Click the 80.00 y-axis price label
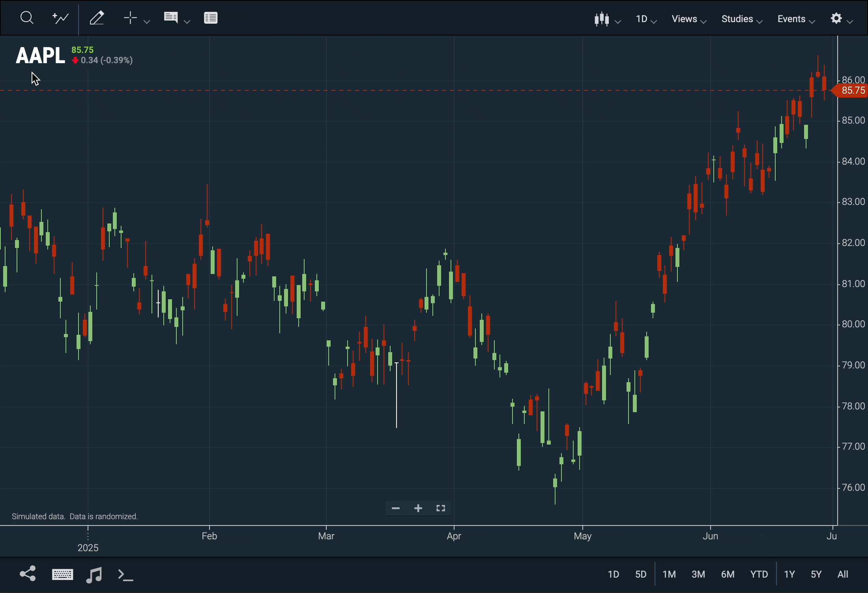The width and height of the screenshot is (868, 593). point(854,325)
